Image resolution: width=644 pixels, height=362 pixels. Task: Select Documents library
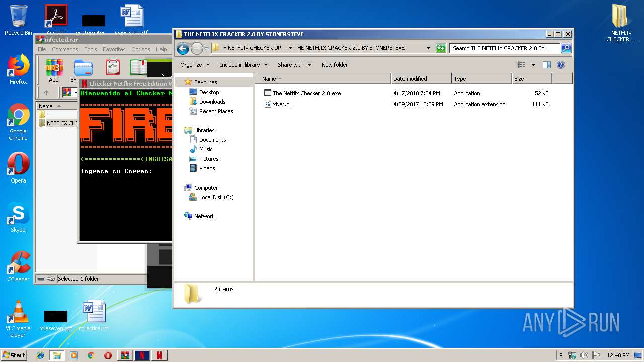208,140
